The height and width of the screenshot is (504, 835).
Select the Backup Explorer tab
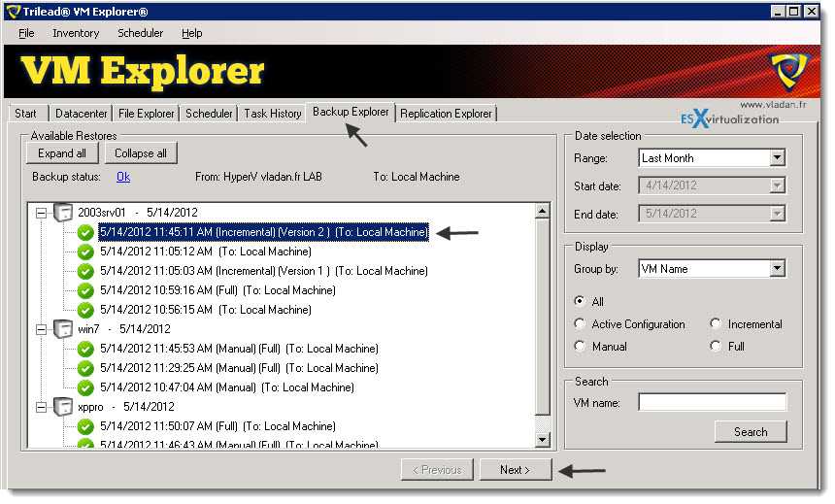click(x=351, y=112)
